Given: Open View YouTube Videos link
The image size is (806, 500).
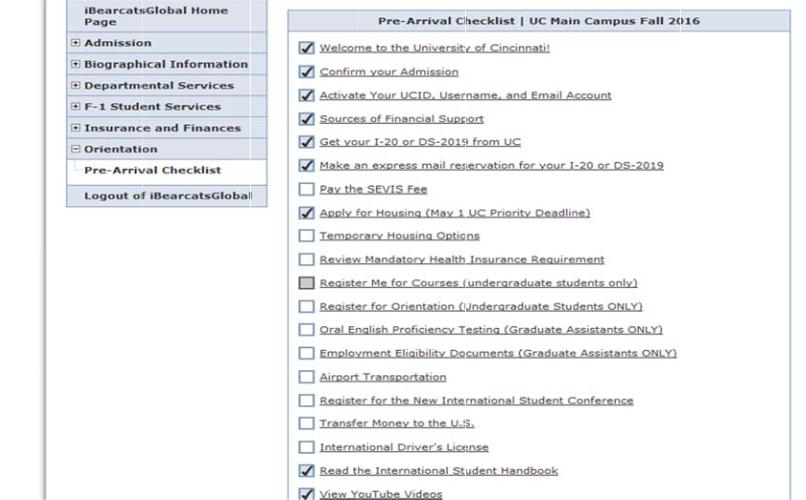Looking at the screenshot, I should click(380, 494).
